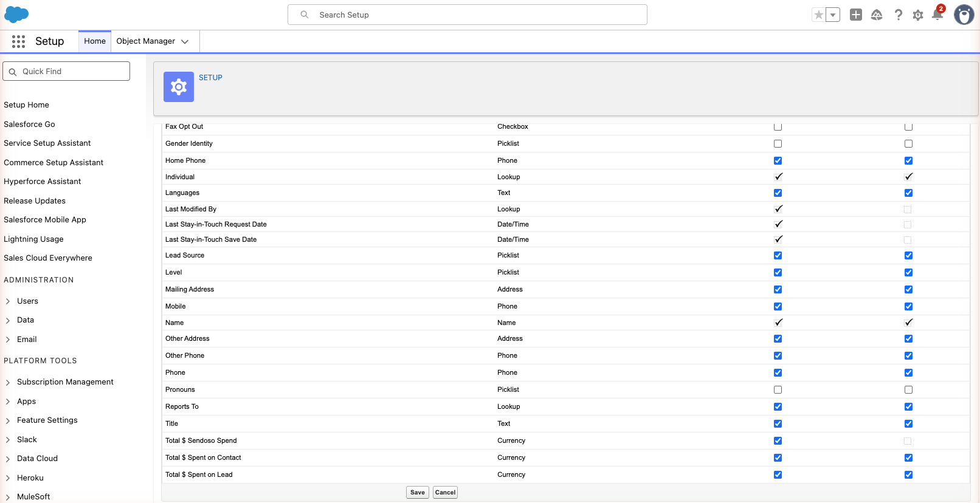Open the setup gear menu

(918, 15)
